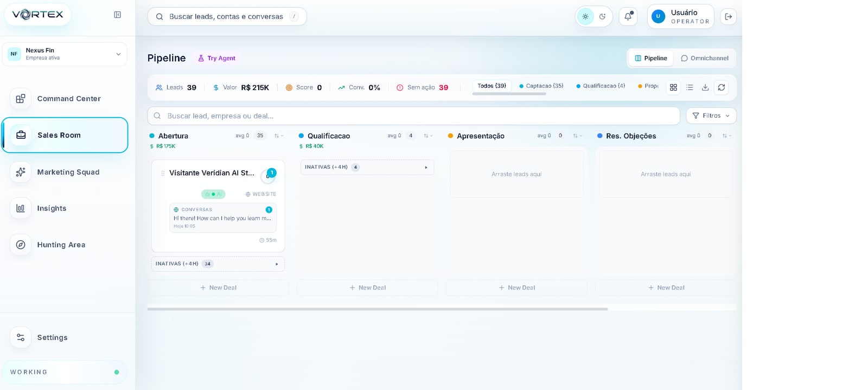Switch to kanban grid view icon
Screen dimensions: 868x390
tap(673, 87)
